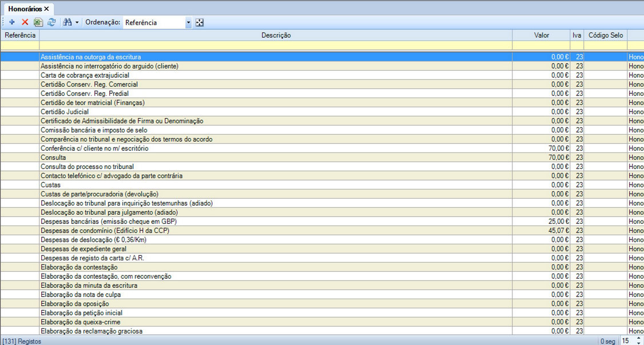644x345 pixels.
Task: Select row 'Custas de parte/procuradoria (devolução)'
Action: [x=322, y=194]
